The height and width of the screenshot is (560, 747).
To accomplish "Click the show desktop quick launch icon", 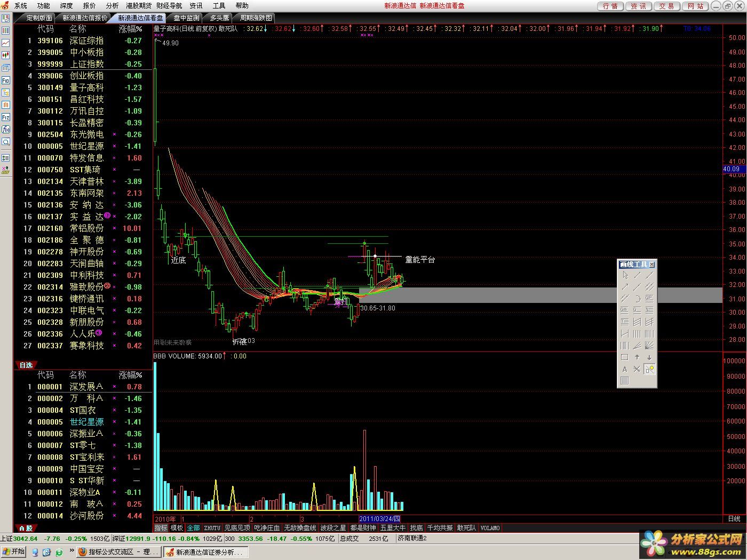I will (46, 552).
